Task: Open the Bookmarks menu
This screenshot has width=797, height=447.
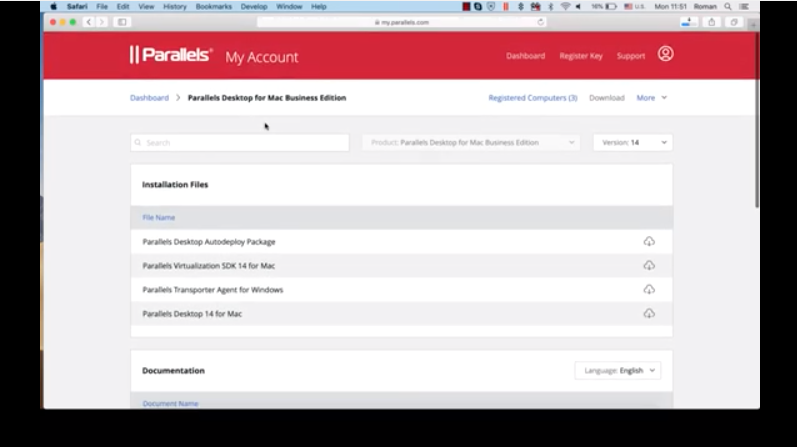Action: coord(213,7)
